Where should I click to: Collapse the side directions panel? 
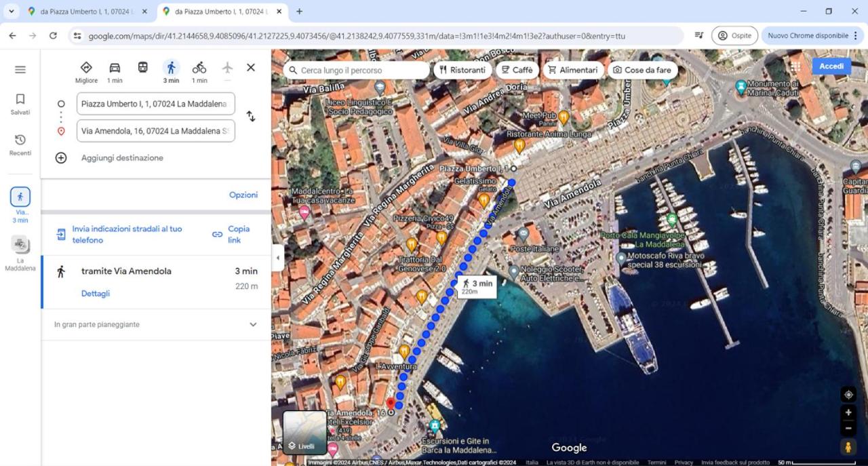tap(277, 258)
